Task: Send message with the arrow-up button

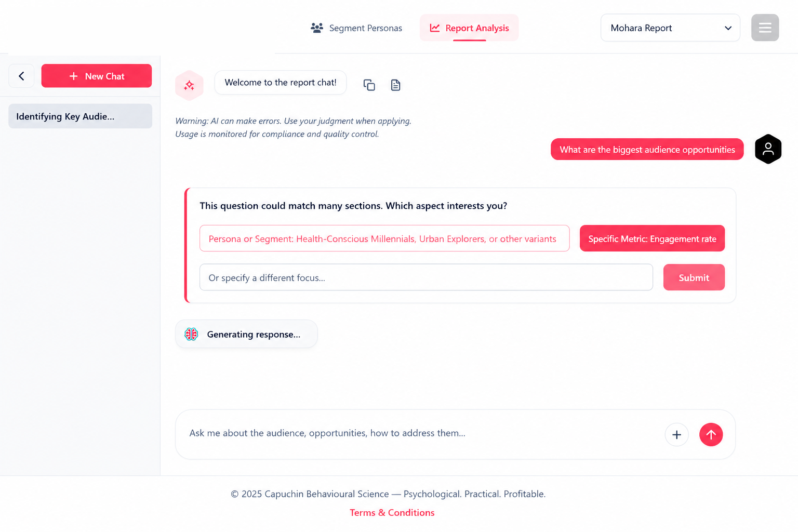Action: (711, 434)
